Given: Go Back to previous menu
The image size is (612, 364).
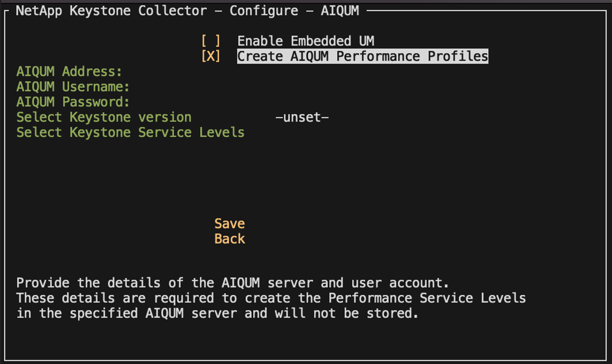Looking at the screenshot, I should tap(230, 239).
